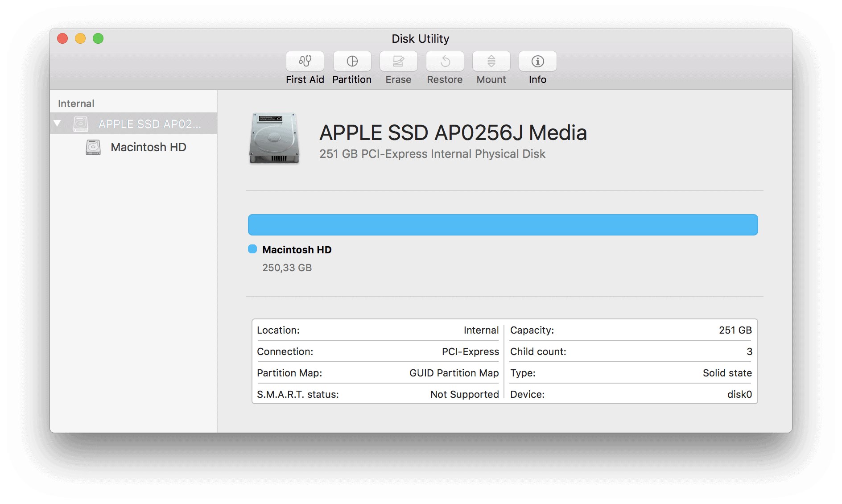Click the Macintosh HD legend label
The width and height of the screenshot is (842, 504).
pyautogui.click(x=297, y=250)
